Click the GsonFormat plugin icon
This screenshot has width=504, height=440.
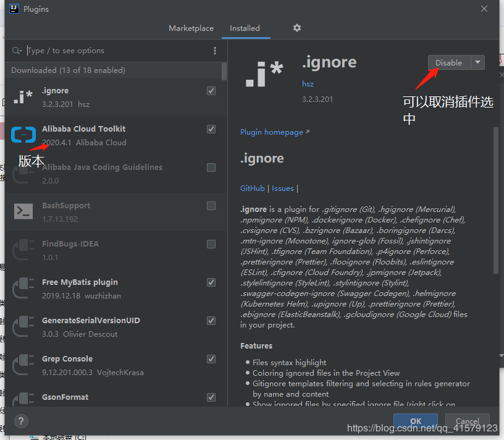click(x=23, y=399)
